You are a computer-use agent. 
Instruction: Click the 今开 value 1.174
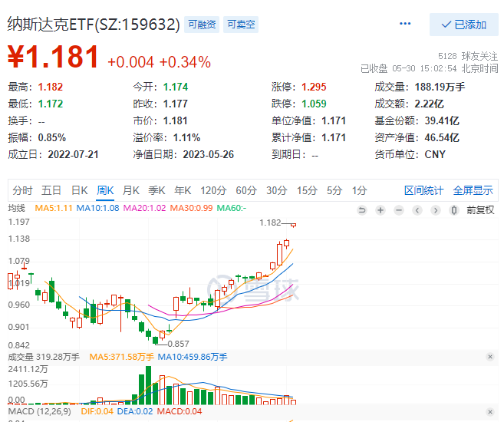click(176, 87)
